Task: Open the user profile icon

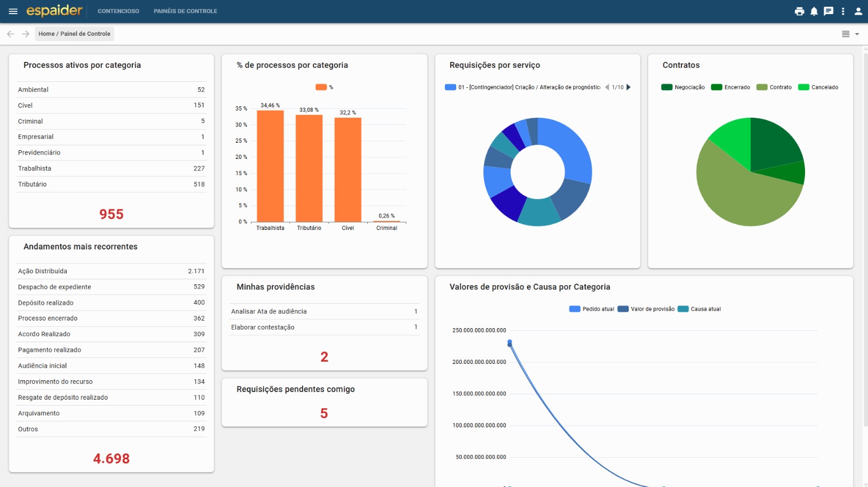Action: tap(858, 11)
